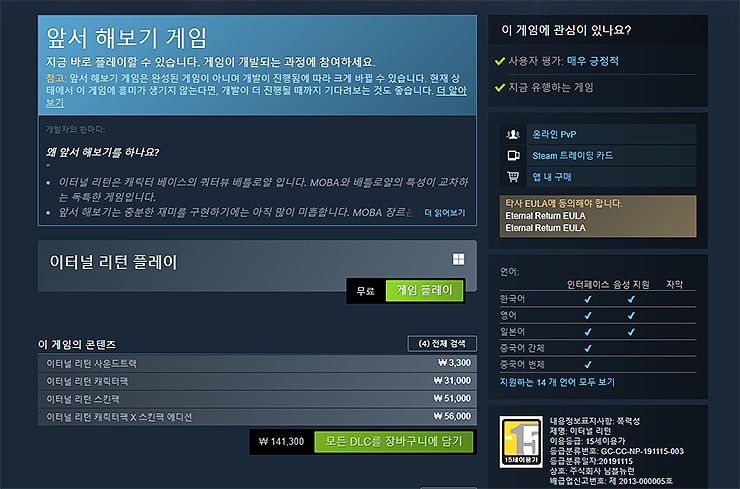Click the (4) 전체 검색 button

(x=442, y=344)
